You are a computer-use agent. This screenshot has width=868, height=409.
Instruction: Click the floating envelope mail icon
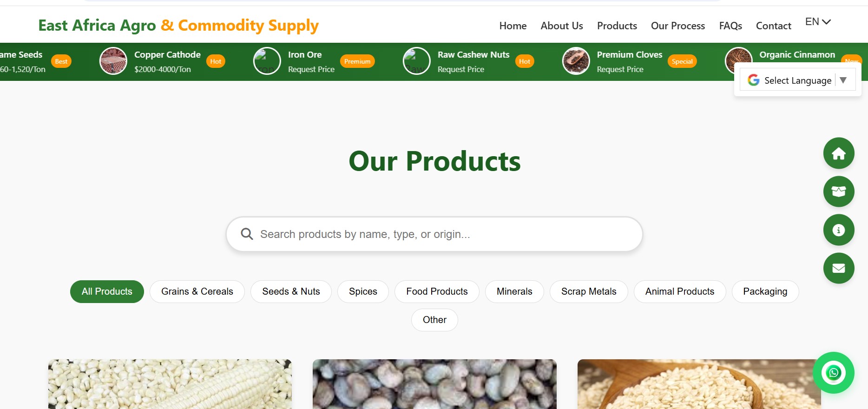pyautogui.click(x=838, y=268)
